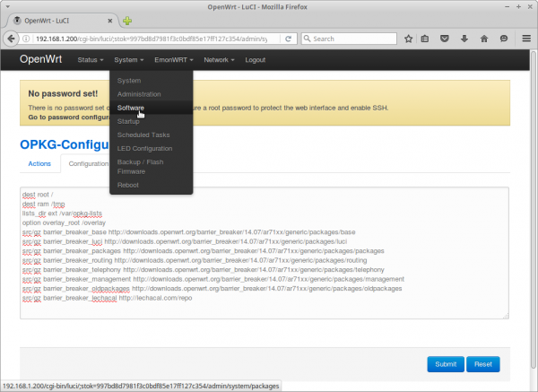Collapse the System dropdown menu
Image resolution: width=538 pixels, height=392 pixels.
click(128, 60)
